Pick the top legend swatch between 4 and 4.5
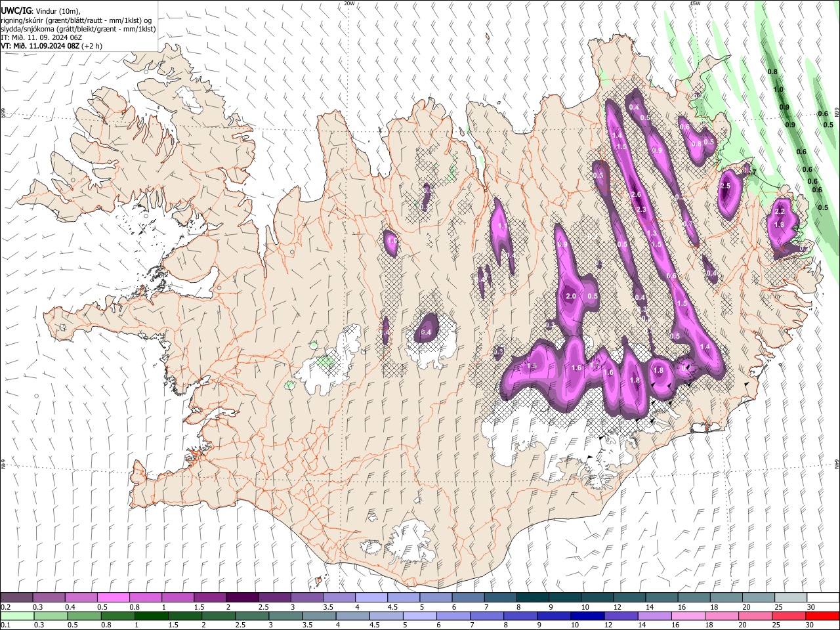The image size is (840, 630). point(371,598)
